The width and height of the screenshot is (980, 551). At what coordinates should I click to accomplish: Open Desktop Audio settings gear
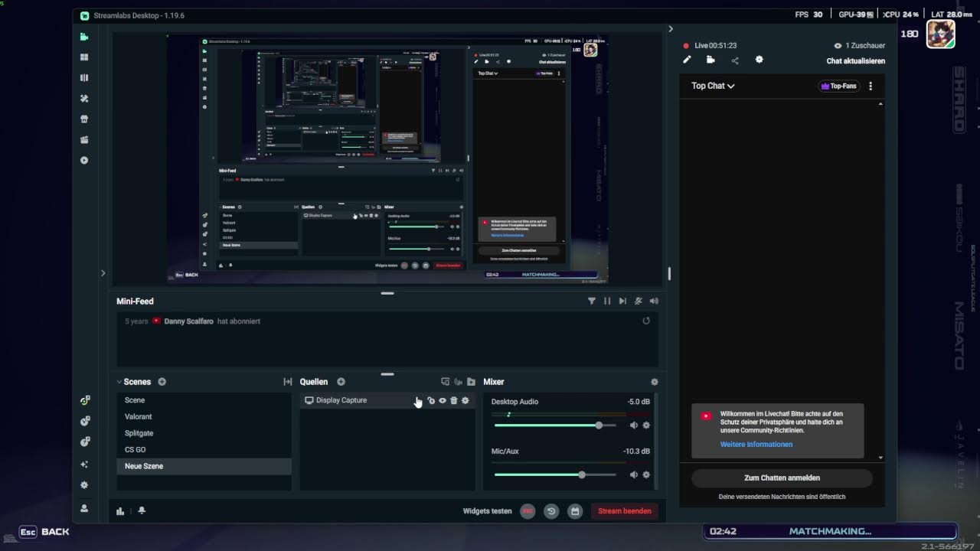(x=646, y=425)
